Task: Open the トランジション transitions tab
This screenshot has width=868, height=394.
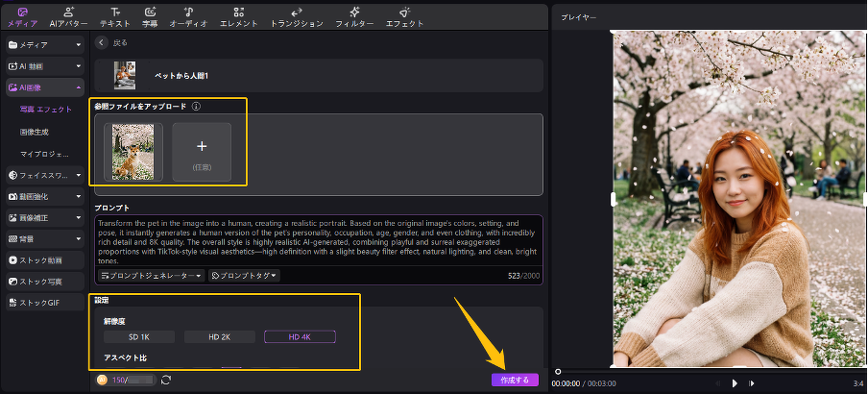Action: [x=299, y=15]
